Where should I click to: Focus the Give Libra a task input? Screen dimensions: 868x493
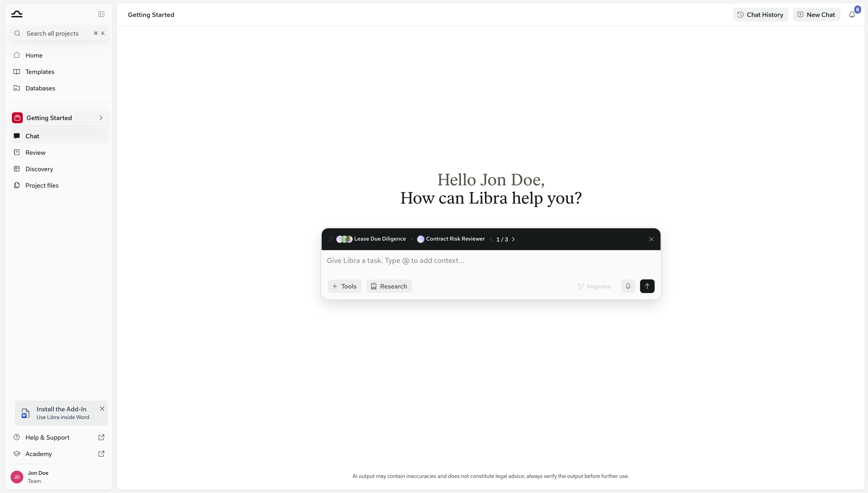point(491,260)
